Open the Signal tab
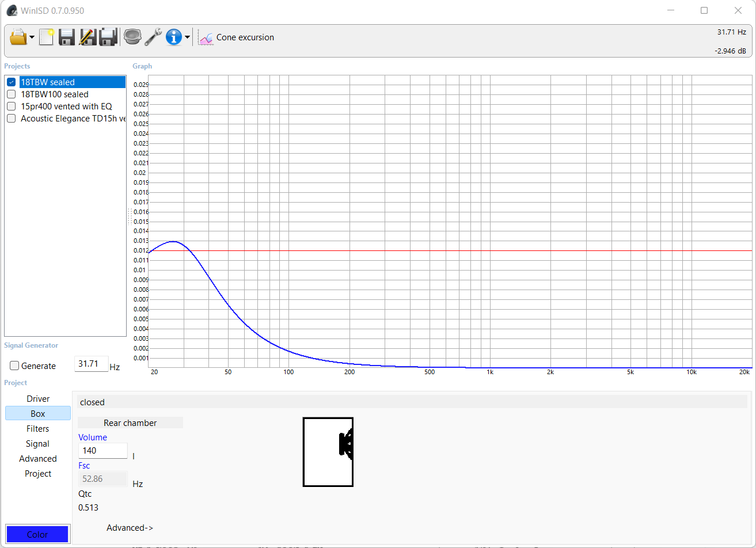The image size is (756, 548). (x=38, y=444)
